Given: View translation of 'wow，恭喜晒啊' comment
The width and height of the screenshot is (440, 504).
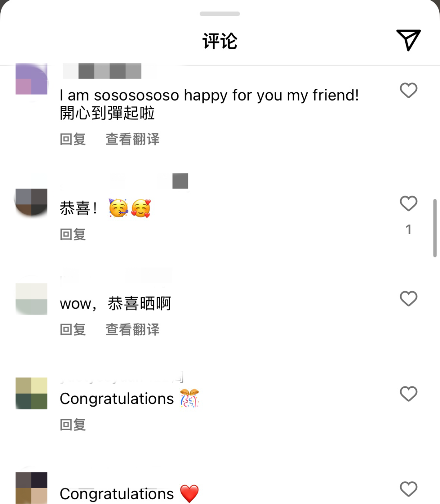Looking at the screenshot, I should (132, 330).
